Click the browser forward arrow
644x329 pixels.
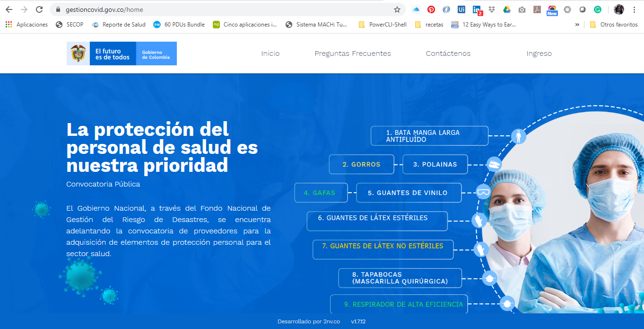24,9
